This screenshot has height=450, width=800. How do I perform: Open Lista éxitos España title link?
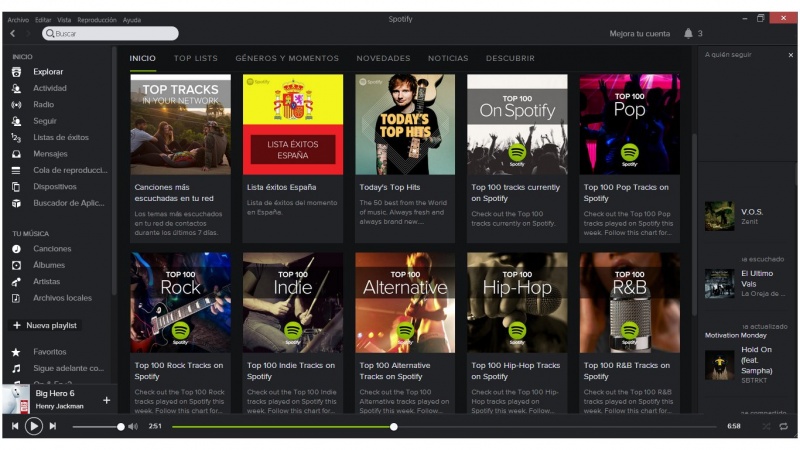(282, 187)
